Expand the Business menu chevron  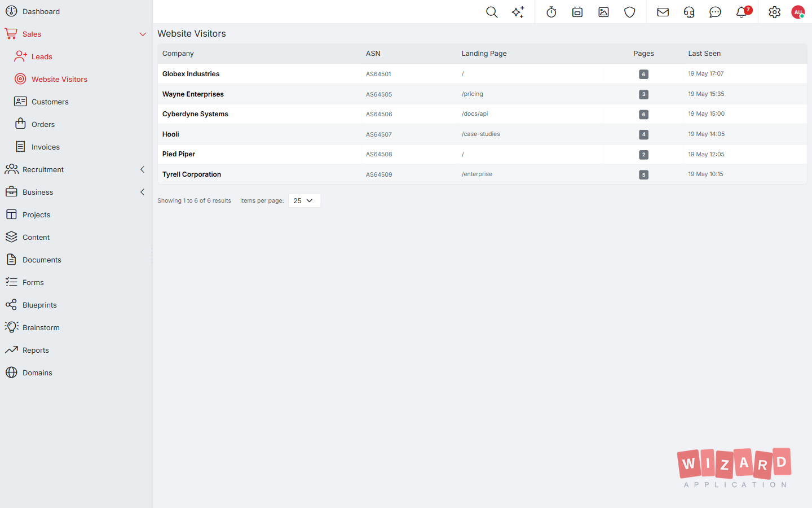click(142, 192)
